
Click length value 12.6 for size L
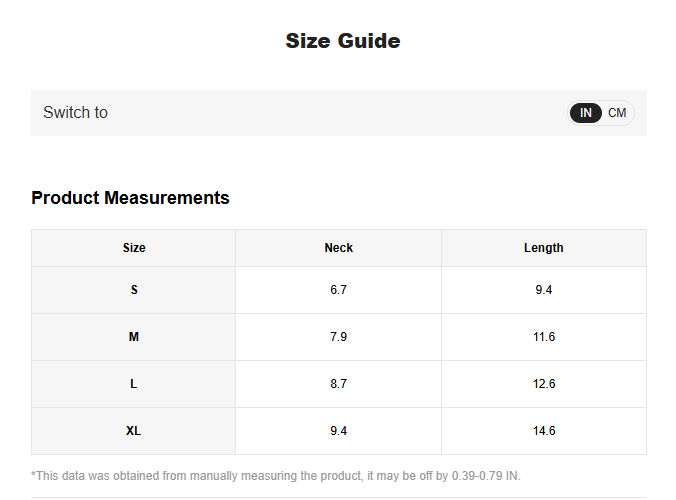coord(543,384)
